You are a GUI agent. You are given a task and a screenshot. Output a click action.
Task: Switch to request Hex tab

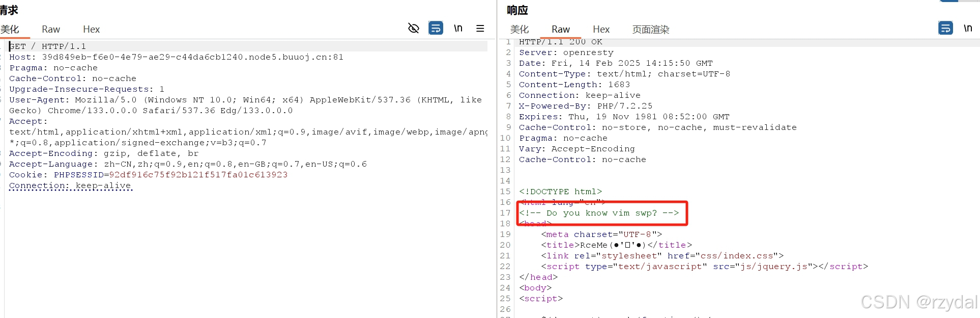click(x=92, y=29)
